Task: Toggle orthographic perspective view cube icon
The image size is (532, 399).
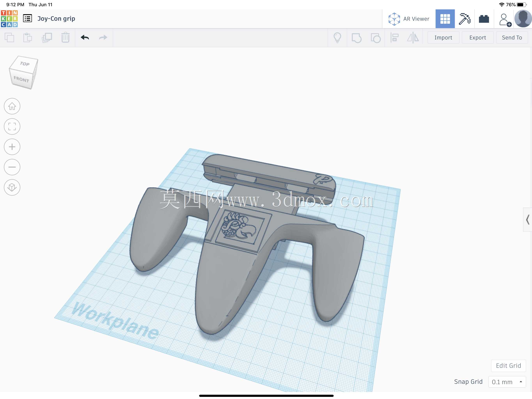Action: point(12,187)
